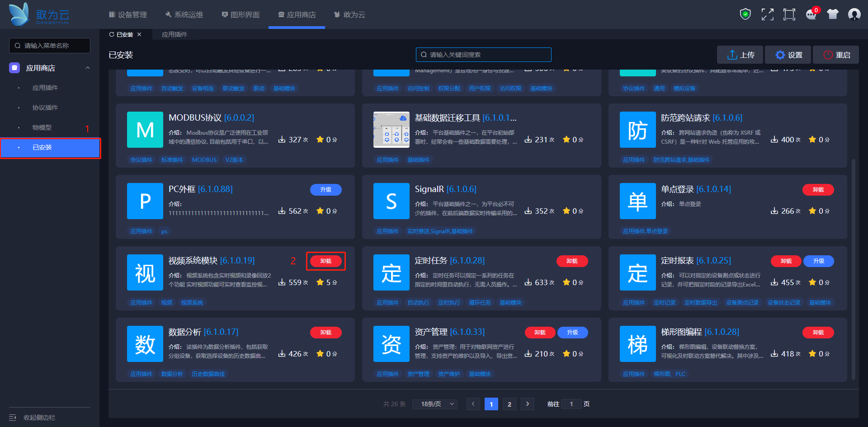868x427 pixels.
Task: Click the star rating icon on 视频系统模块
Action: [320, 282]
